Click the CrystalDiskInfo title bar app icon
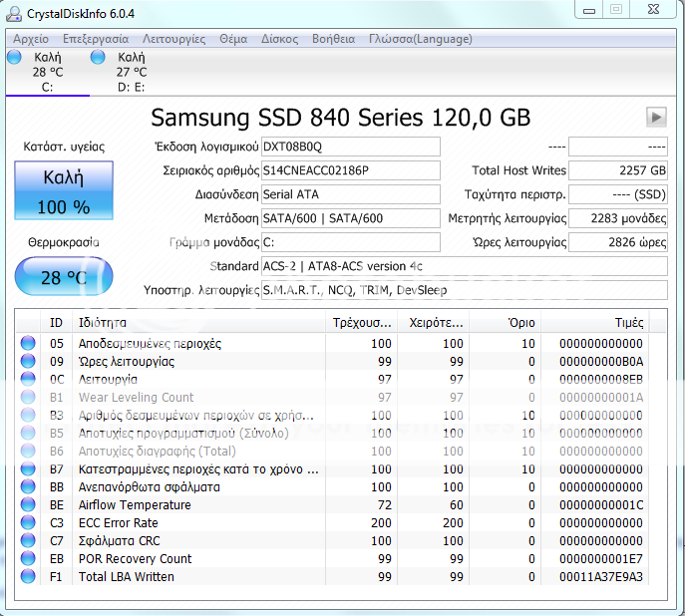The height and width of the screenshot is (616, 685). point(16,12)
